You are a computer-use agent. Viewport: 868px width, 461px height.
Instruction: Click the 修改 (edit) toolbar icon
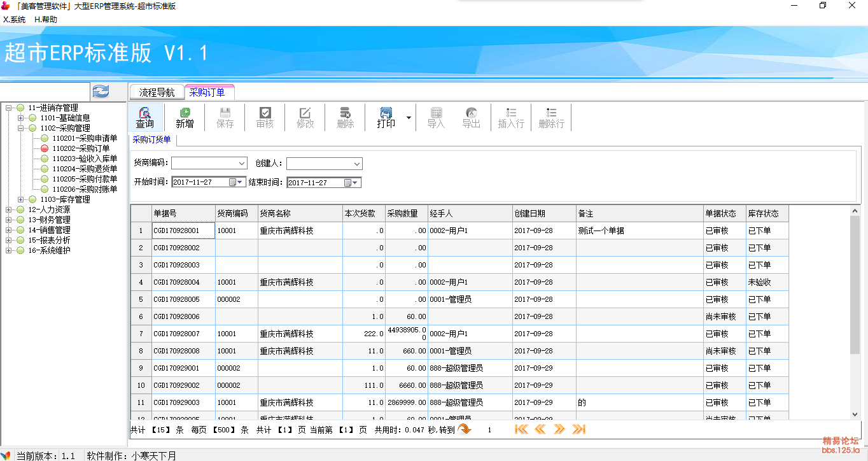[x=305, y=117]
